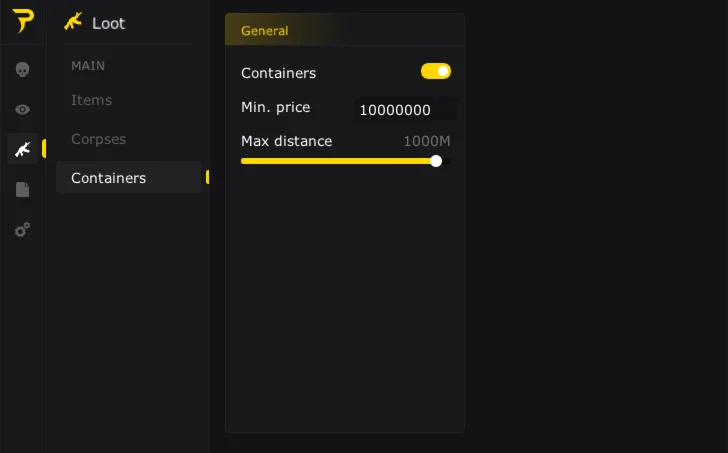The image size is (728, 453).
Task: Switch to the Corpses submenu
Action: click(98, 139)
